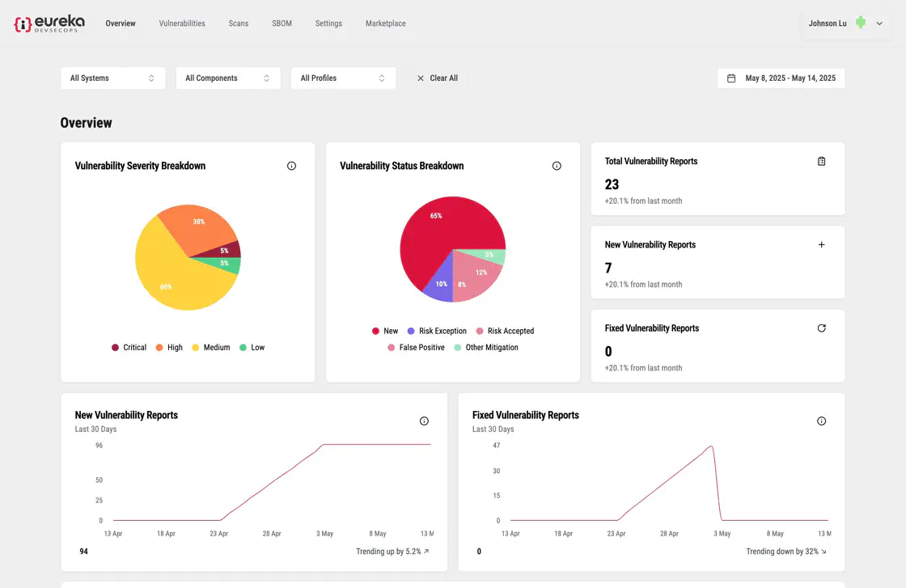Click info icon on New Vulnerability Reports chart
The height and width of the screenshot is (588, 906).
click(x=424, y=421)
